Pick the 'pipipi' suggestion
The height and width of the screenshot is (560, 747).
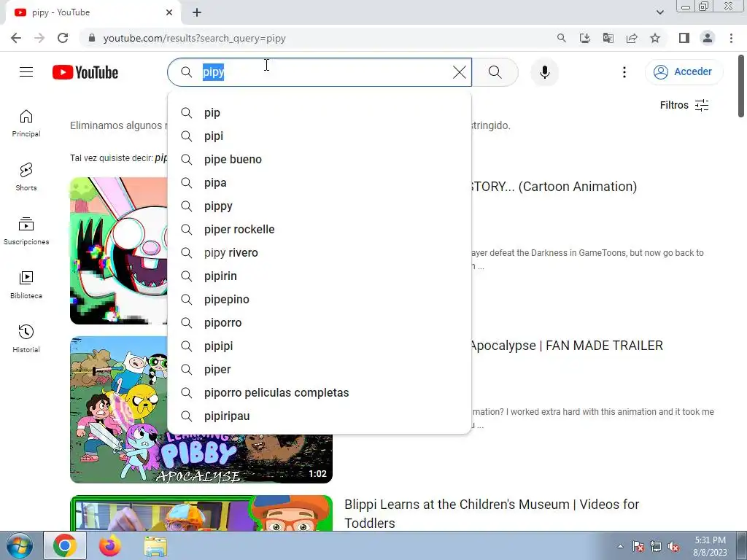tap(320, 346)
